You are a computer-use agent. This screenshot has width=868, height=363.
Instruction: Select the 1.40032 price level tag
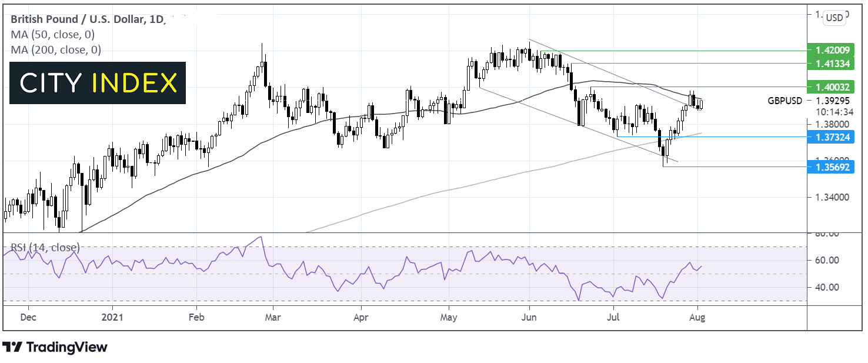[x=831, y=87]
